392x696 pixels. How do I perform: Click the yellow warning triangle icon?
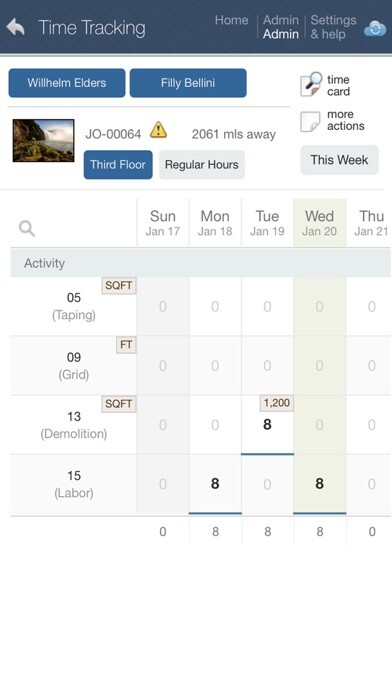point(158,130)
